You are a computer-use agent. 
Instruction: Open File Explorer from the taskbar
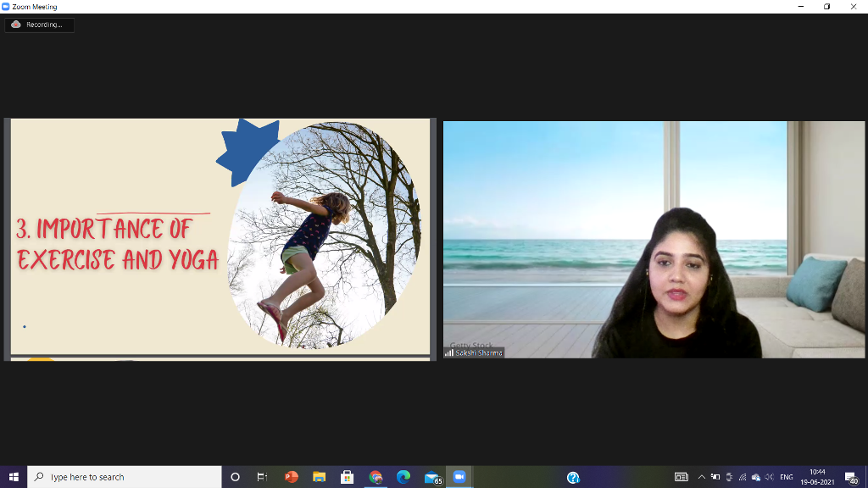tap(320, 477)
